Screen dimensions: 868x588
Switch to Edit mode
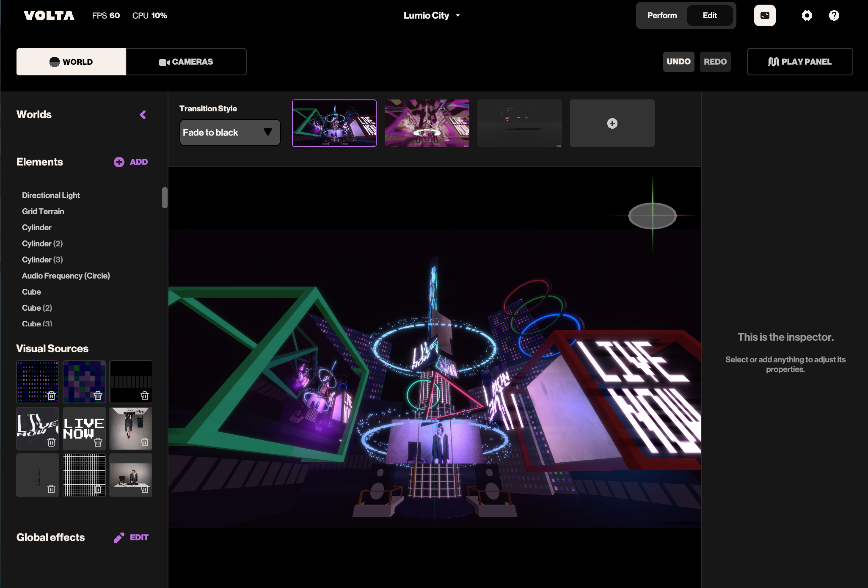pos(710,16)
